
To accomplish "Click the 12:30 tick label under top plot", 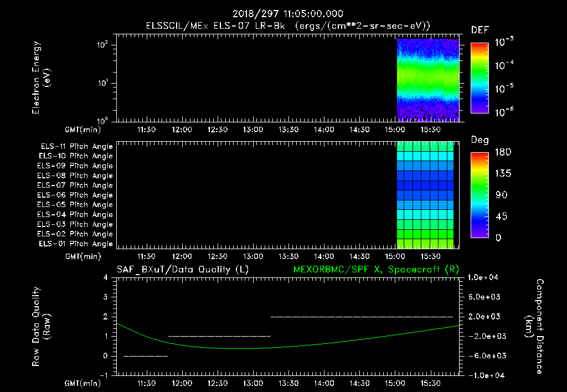I will [x=217, y=130].
